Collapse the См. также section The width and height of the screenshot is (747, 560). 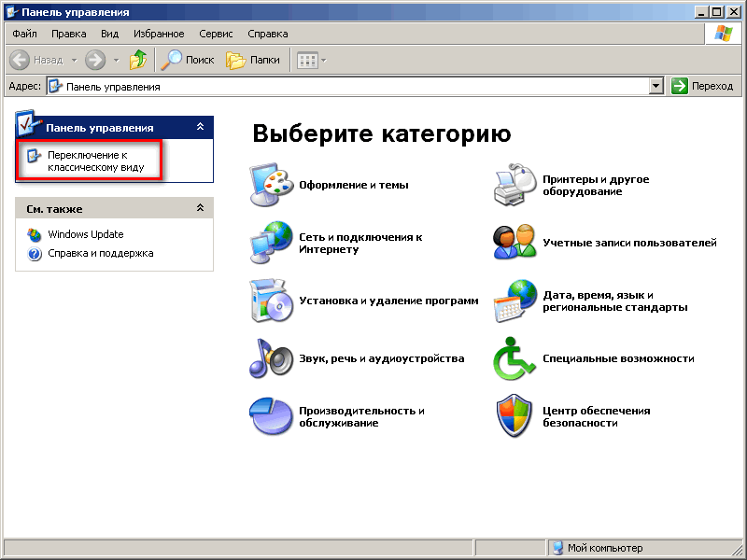(200, 208)
